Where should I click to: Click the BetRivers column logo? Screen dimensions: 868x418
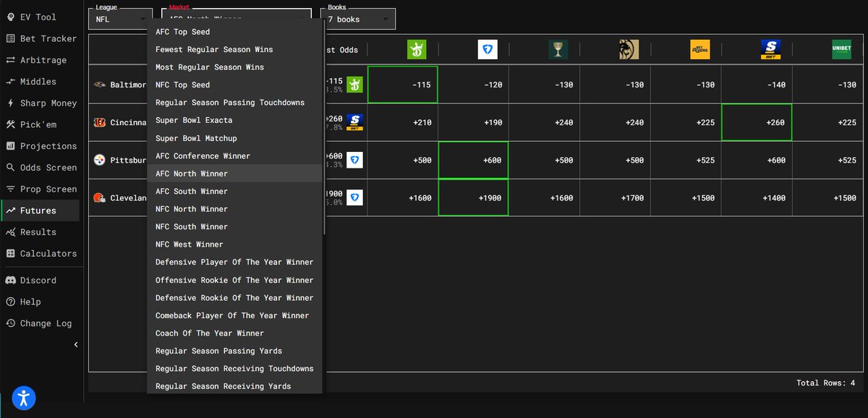pos(700,49)
